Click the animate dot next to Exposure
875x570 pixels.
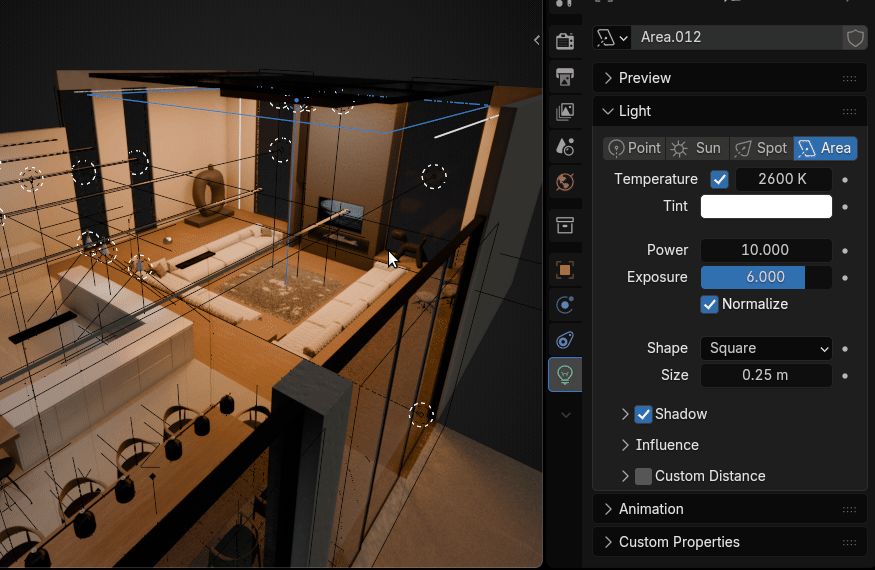click(845, 277)
